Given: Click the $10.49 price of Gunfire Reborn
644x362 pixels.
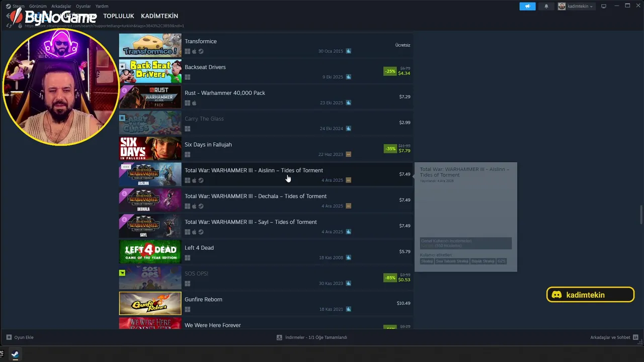Looking at the screenshot, I should click(404, 303).
